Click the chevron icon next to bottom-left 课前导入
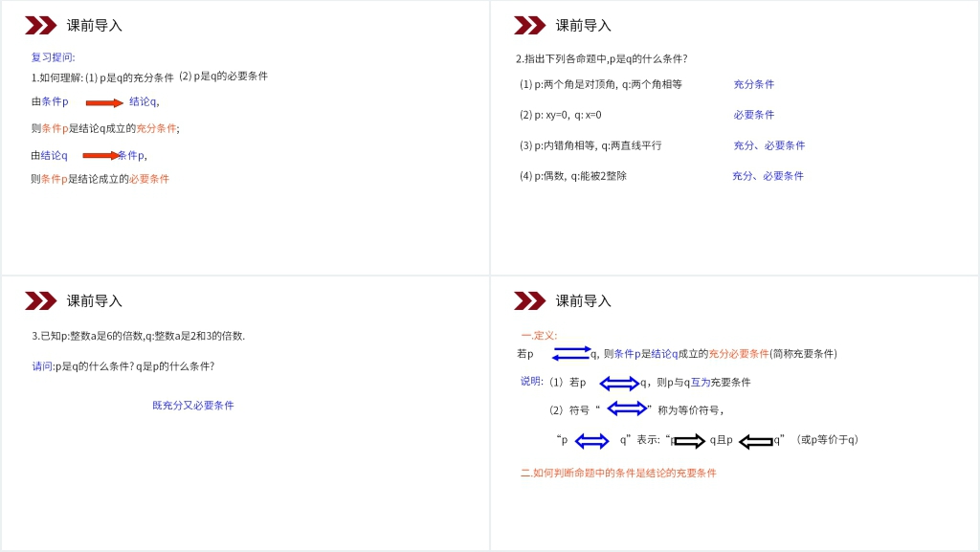Screen dimensions: 980x552 [x=40, y=300]
